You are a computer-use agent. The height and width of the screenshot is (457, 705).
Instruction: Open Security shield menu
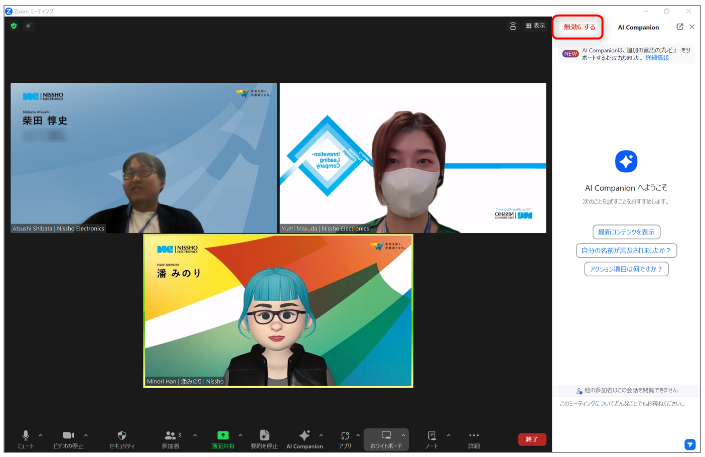[122, 439]
